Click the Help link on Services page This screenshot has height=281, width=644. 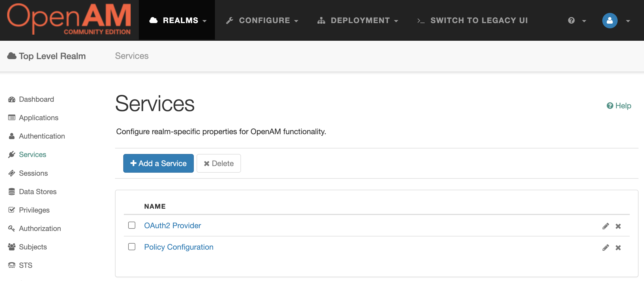pyautogui.click(x=619, y=106)
